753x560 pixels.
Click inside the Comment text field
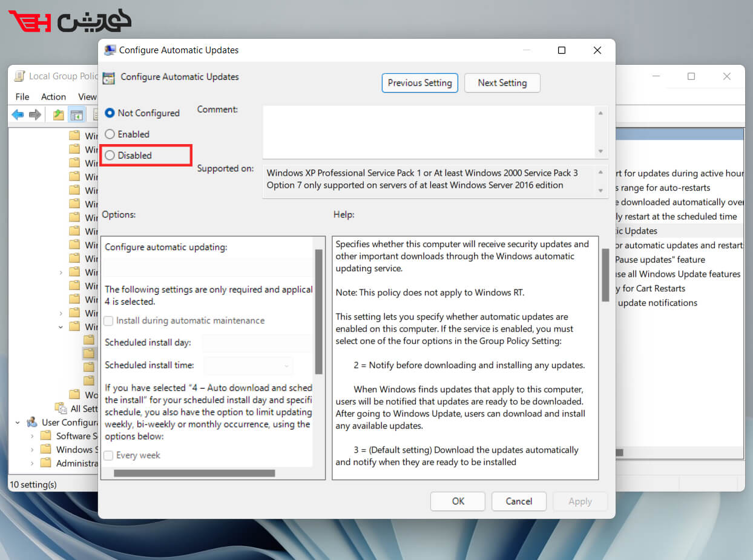point(424,130)
